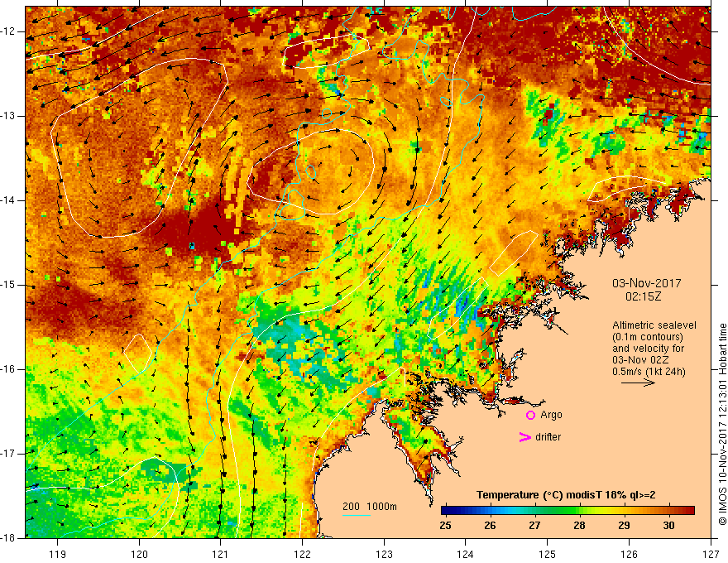
Task: Click the latitude axis label -17
Action: tap(9, 454)
